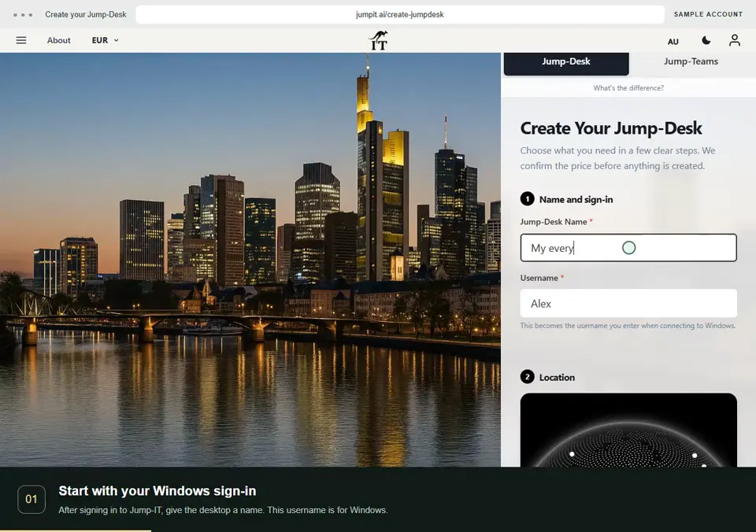
Task: Toggle dark mode with the moon icon
Action: coord(706,40)
